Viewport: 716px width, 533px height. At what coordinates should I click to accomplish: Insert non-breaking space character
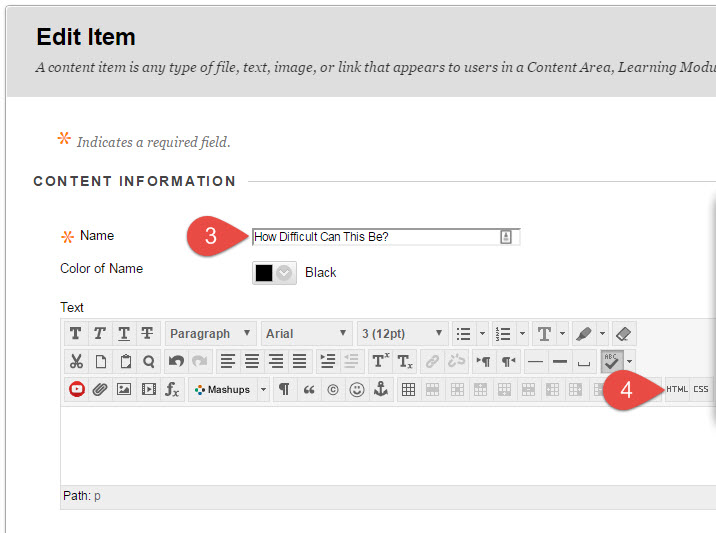pyautogui.click(x=584, y=362)
